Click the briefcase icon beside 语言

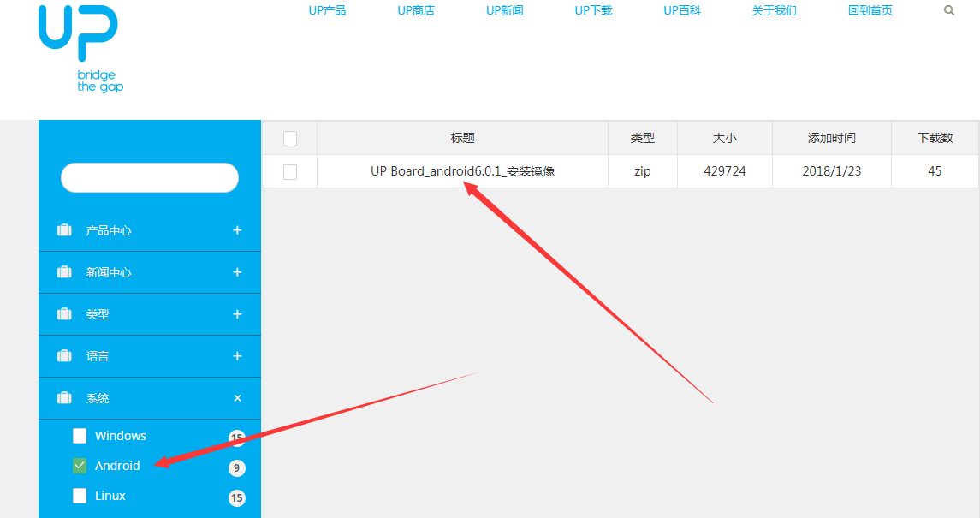coord(64,355)
